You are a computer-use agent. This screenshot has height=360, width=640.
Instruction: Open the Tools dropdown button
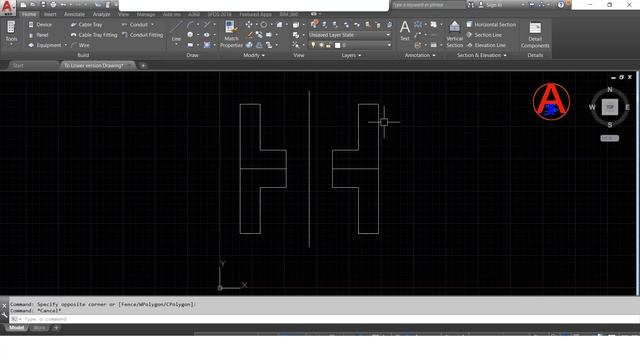click(x=11, y=32)
